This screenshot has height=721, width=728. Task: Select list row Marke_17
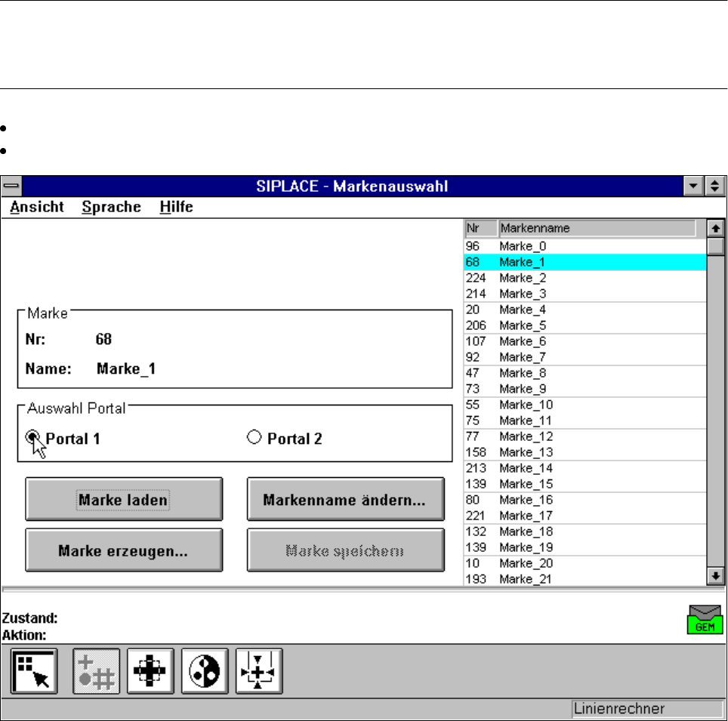pyautogui.click(x=585, y=516)
